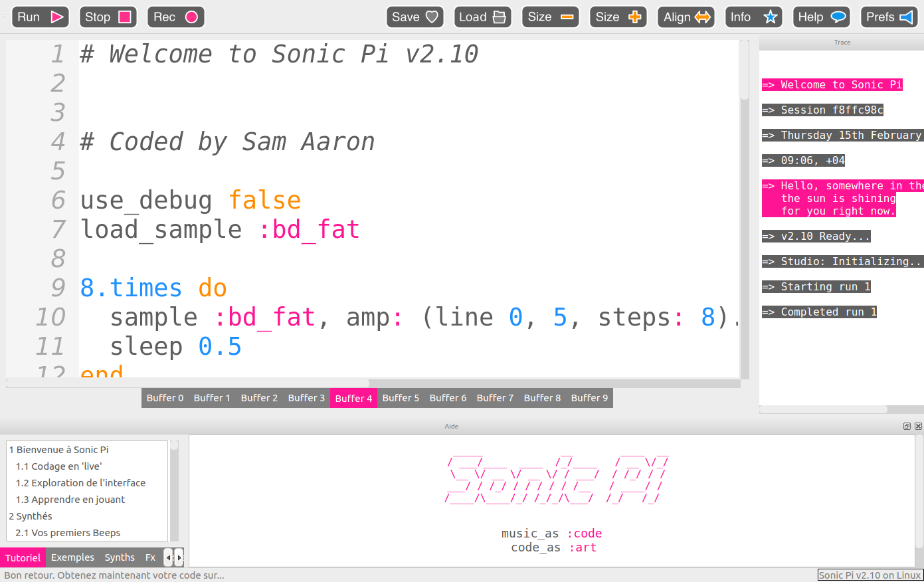Viewport: 924px width, 582px height.
Task: Open tutorial section 1.1 Codage en 'live'
Action: (x=58, y=466)
